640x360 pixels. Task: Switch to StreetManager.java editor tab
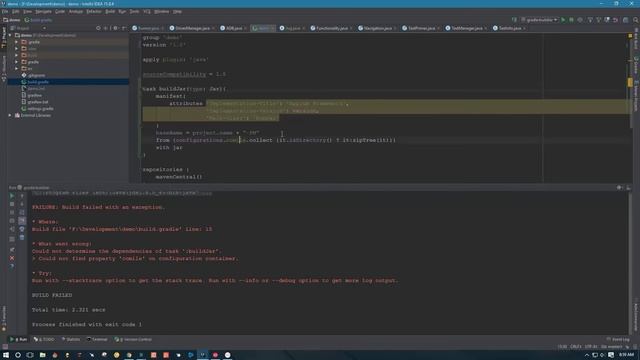coord(192,28)
